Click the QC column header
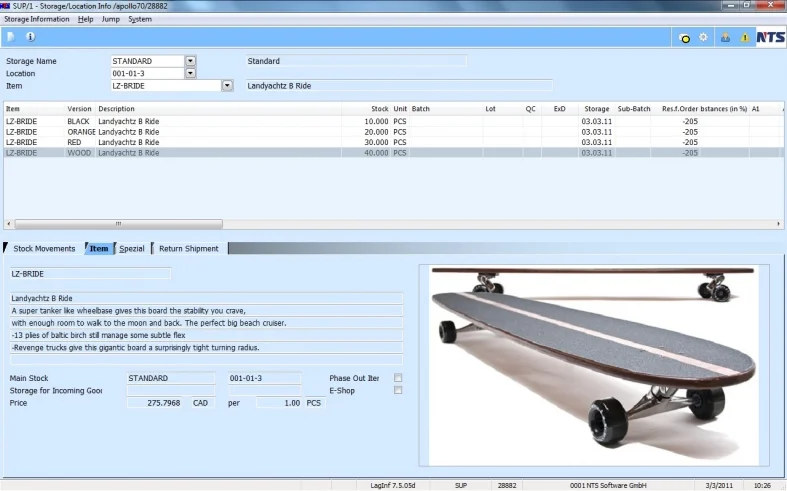787x491 pixels. pos(531,108)
